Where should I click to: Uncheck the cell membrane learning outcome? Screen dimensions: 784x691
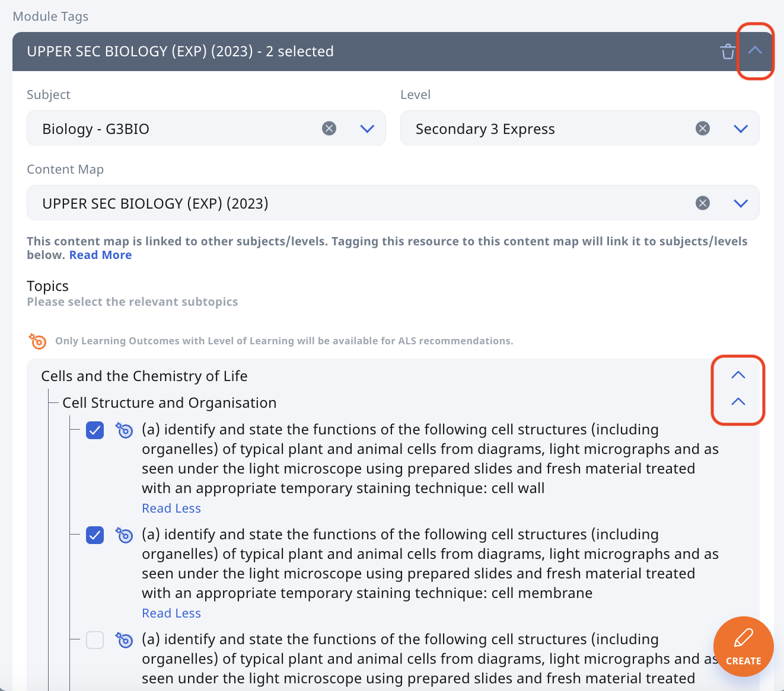click(x=95, y=535)
